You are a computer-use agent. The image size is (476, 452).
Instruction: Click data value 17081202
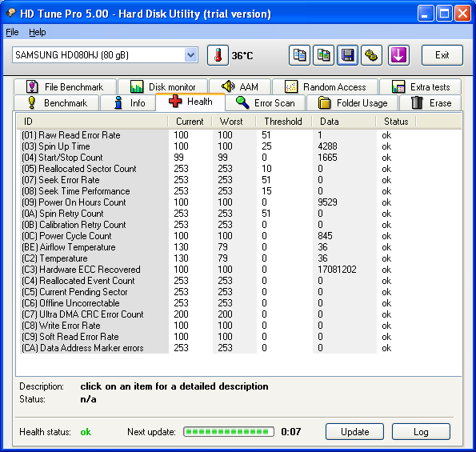[x=337, y=270]
